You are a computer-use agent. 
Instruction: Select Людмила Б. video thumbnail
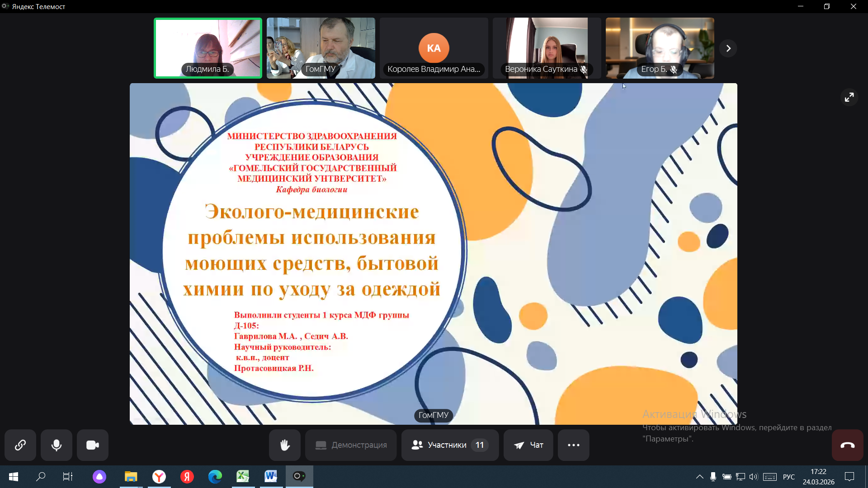[208, 48]
